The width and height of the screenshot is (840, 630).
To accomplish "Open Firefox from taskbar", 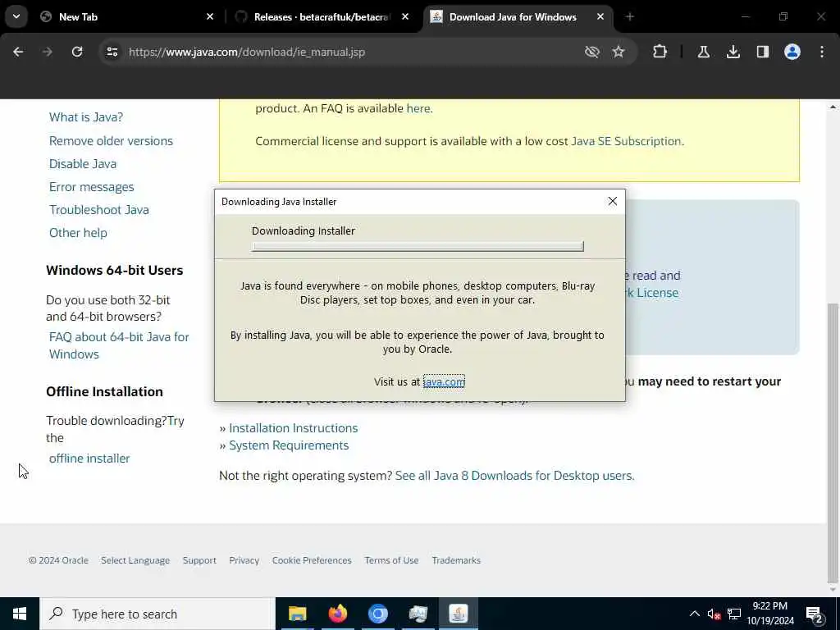I will [x=337, y=614].
